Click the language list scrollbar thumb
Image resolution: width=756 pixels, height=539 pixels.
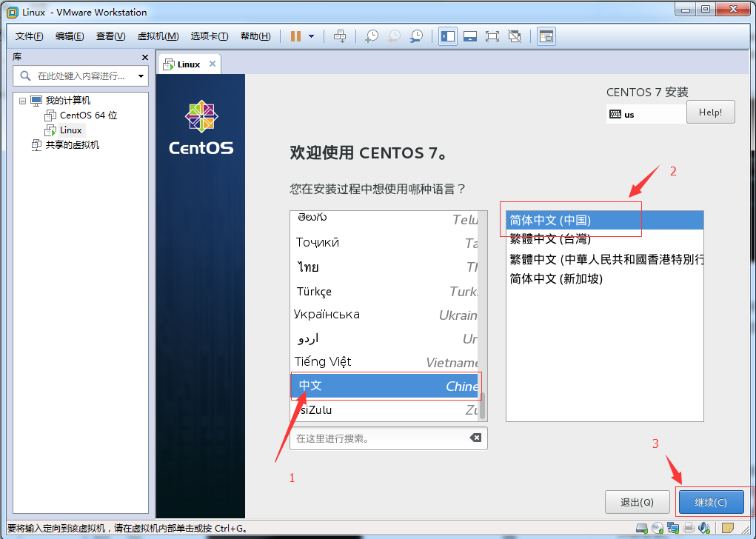coord(483,406)
